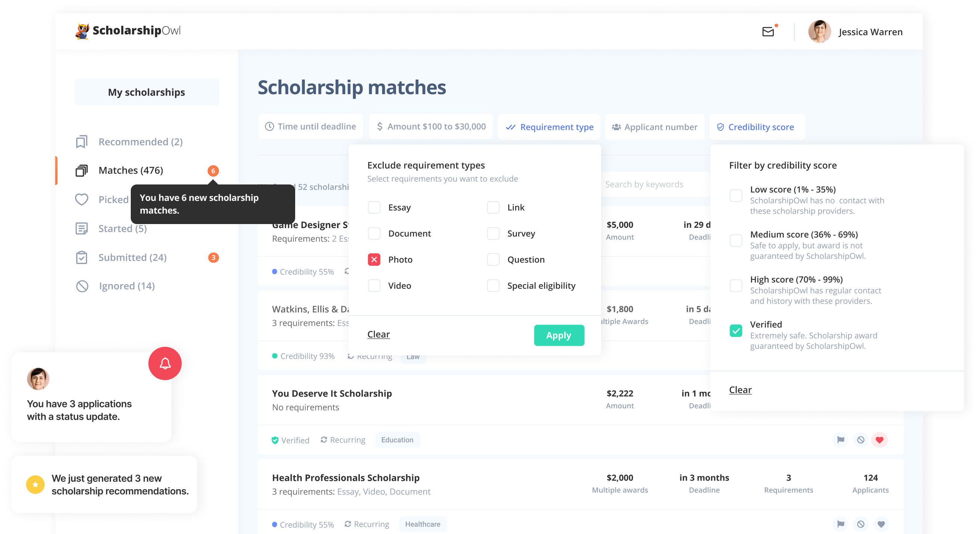Screen dimensions: 980x534
Task: Click the ScholarshipOwl logo
Action: pyautogui.click(x=128, y=31)
